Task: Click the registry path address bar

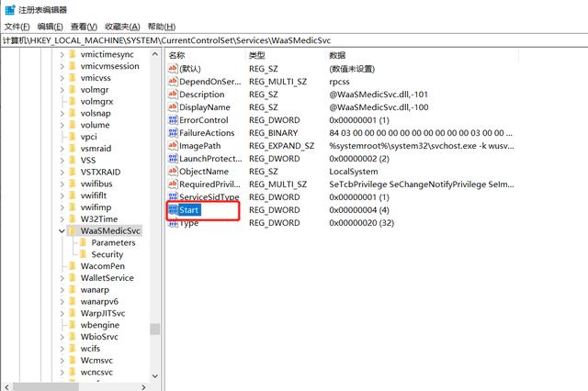Action: (x=294, y=40)
